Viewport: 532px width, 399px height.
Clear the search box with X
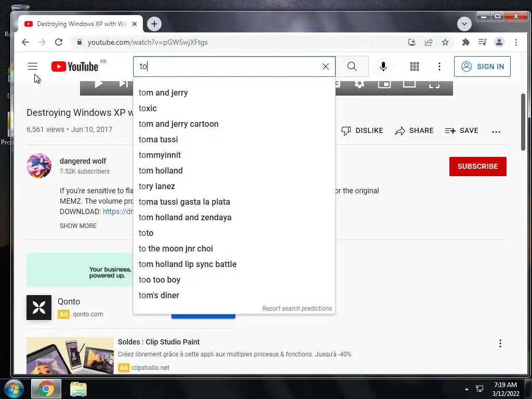click(326, 66)
